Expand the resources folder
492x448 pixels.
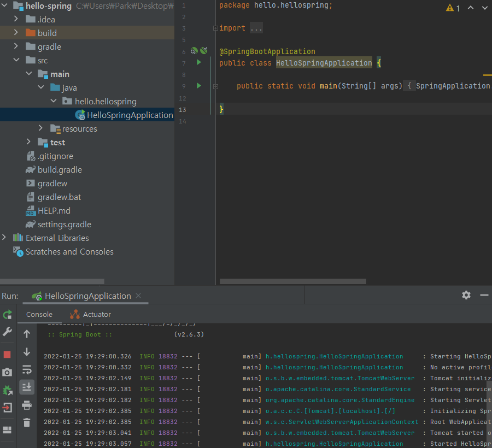(40, 128)
